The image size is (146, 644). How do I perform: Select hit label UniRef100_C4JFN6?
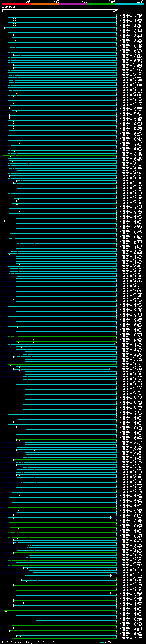coord(131,485)
